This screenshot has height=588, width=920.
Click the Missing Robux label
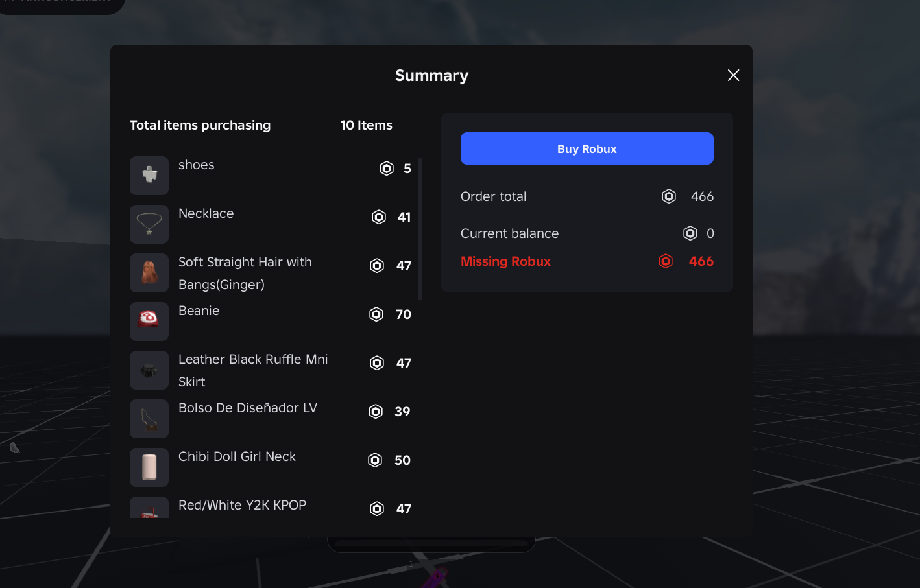pos(505,261)
